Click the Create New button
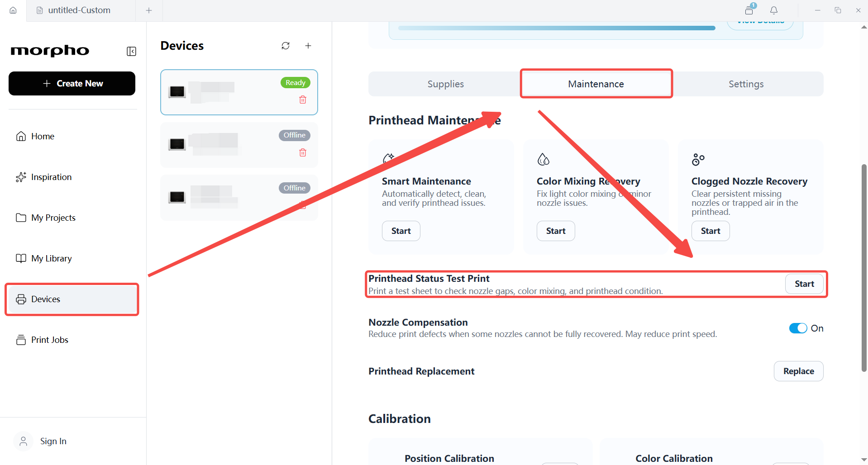The height and width of the screenshot is (465, 868). [72, 83]
